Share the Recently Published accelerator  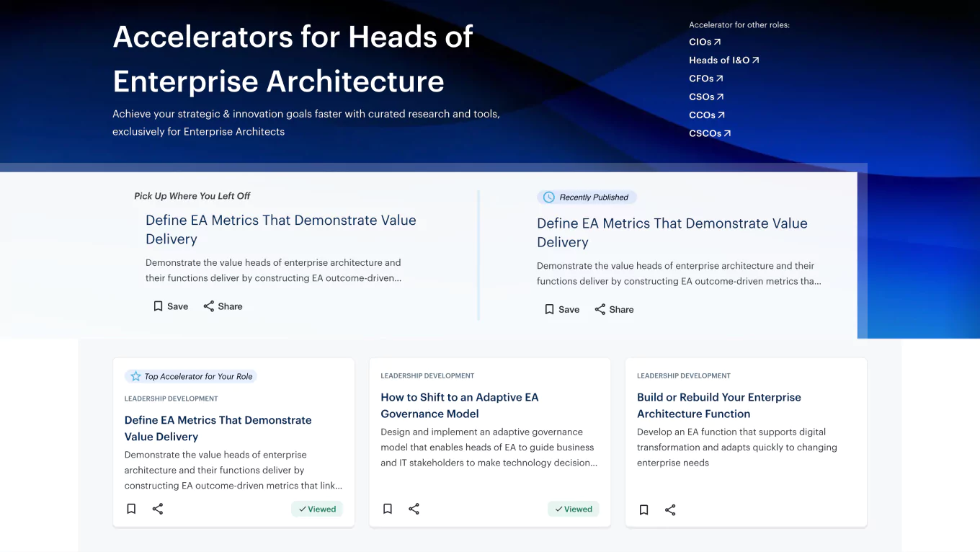pos(614,309)
